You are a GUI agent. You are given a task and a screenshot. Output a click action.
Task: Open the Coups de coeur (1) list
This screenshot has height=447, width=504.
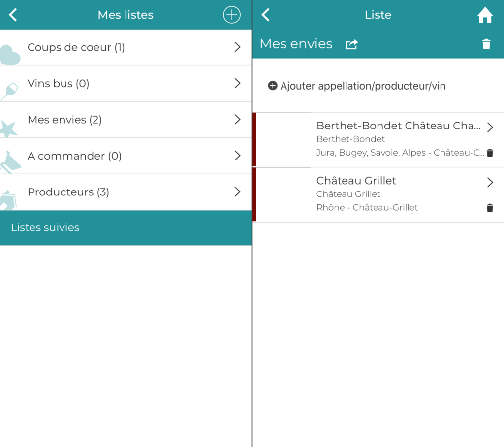[126, 47]
